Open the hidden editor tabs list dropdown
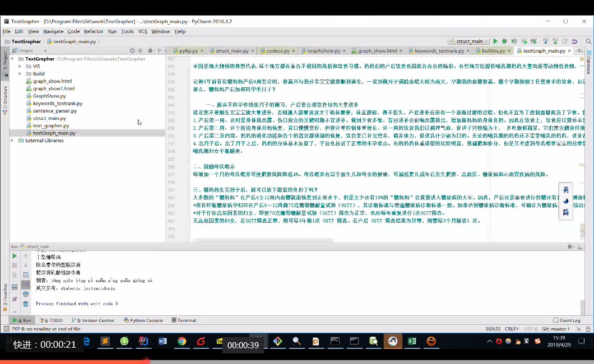 click(x=579, y=51)
